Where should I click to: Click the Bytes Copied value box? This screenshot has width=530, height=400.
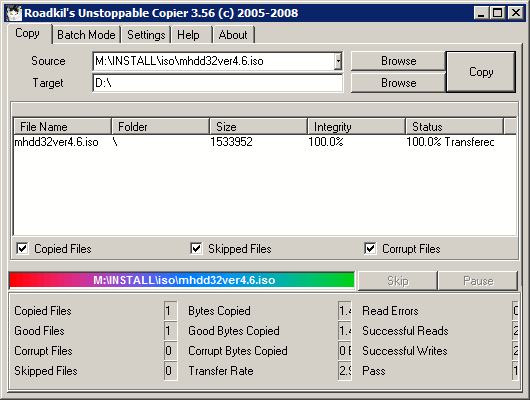coord(345,311)
